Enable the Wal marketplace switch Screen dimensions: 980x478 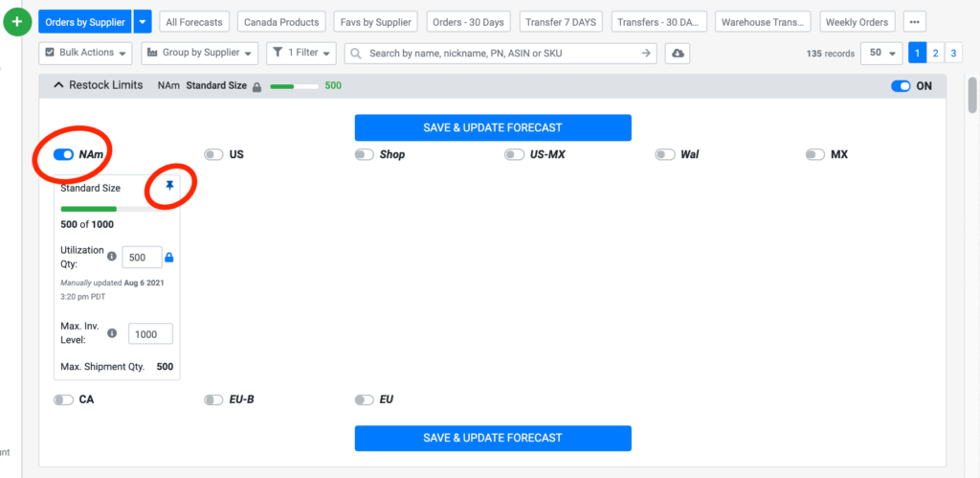pyautogui.click(x=665, y=154)
